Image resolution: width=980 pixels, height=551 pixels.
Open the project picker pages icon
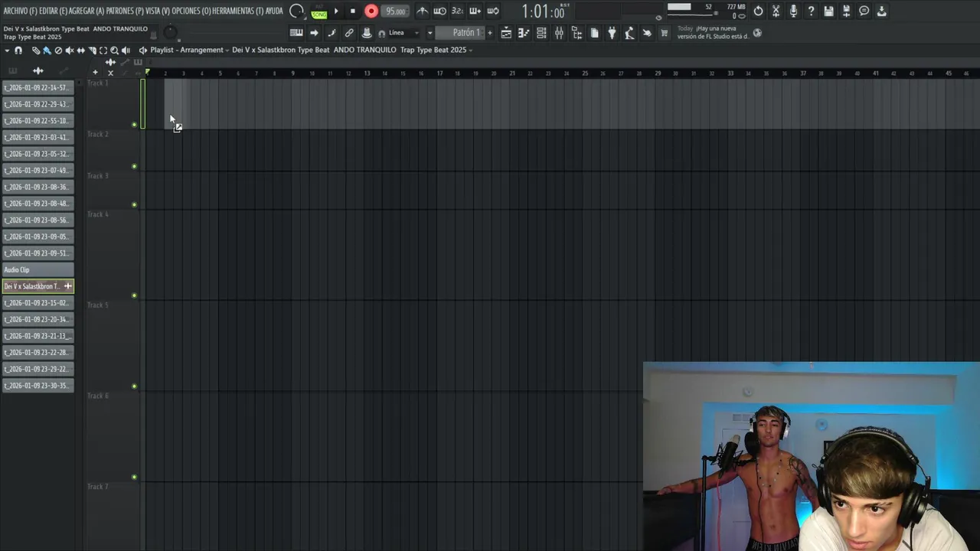(x=594, y=33)
